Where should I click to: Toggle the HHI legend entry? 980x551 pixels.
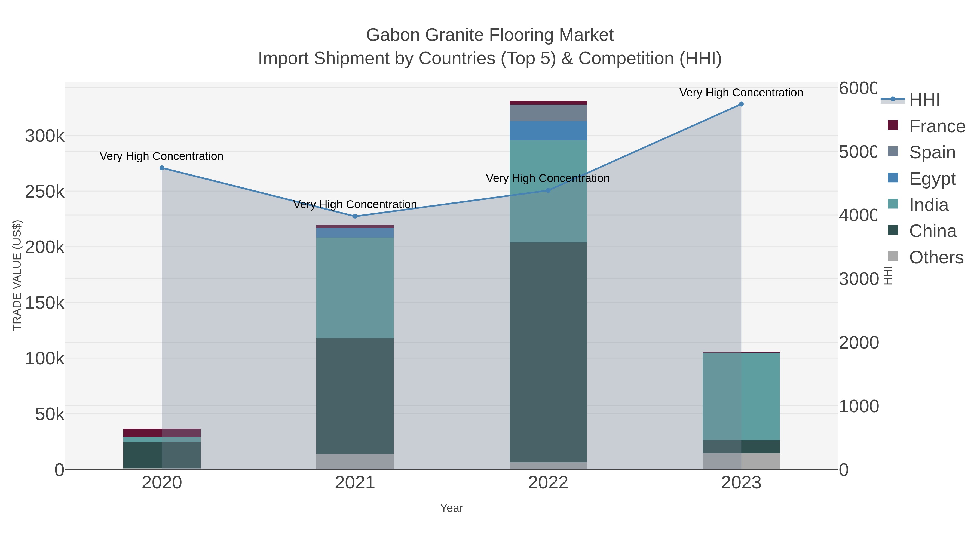click(x=910, y=100)
